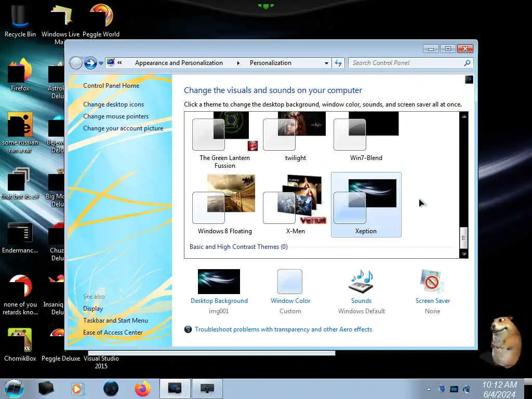Focus the Search Control Panel field
Image resolution: width=532 pixels, height=399 pixels.
(407, 63)
